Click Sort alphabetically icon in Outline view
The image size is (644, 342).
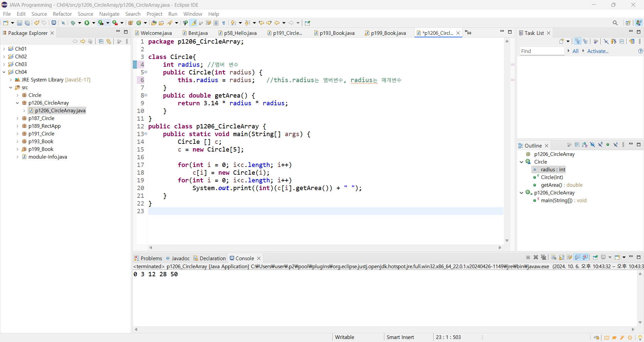click(x=585, y=145)
